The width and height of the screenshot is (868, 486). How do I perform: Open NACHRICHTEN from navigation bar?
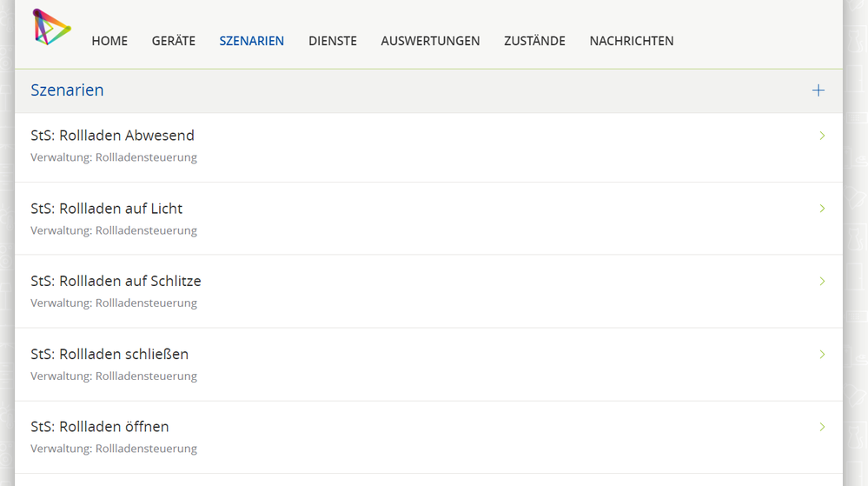click(x=632, y=41)
